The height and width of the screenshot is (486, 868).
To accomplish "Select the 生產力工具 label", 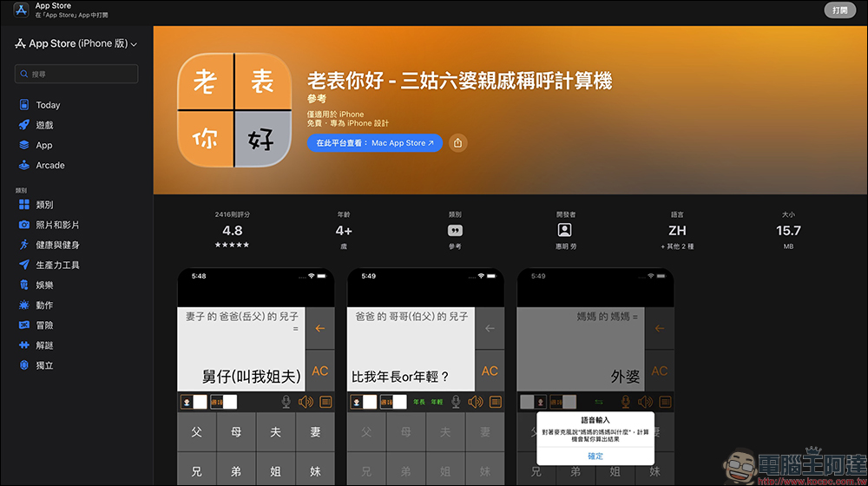I will click(57, 266).
